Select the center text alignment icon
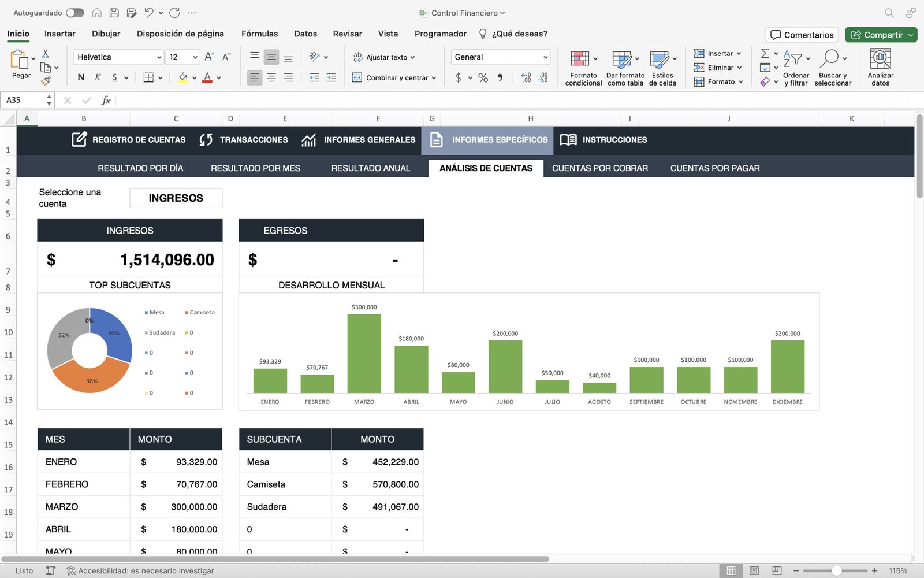The height and width of the screenshot is (578, 924). click(x=271, y=77)
